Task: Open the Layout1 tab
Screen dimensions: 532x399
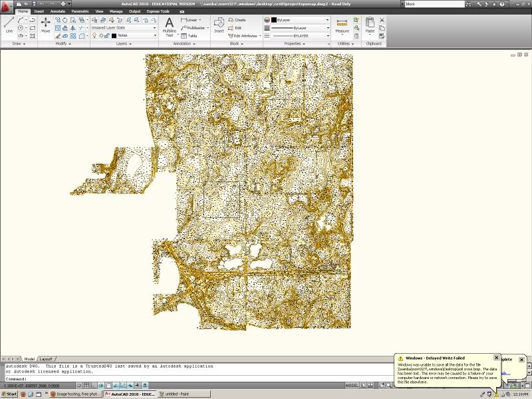Action: tap(45, 358)
